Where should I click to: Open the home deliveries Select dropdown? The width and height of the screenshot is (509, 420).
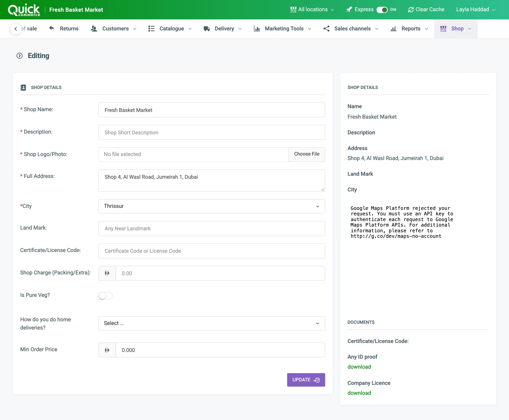pyautogui.click(x=212, y=323)
